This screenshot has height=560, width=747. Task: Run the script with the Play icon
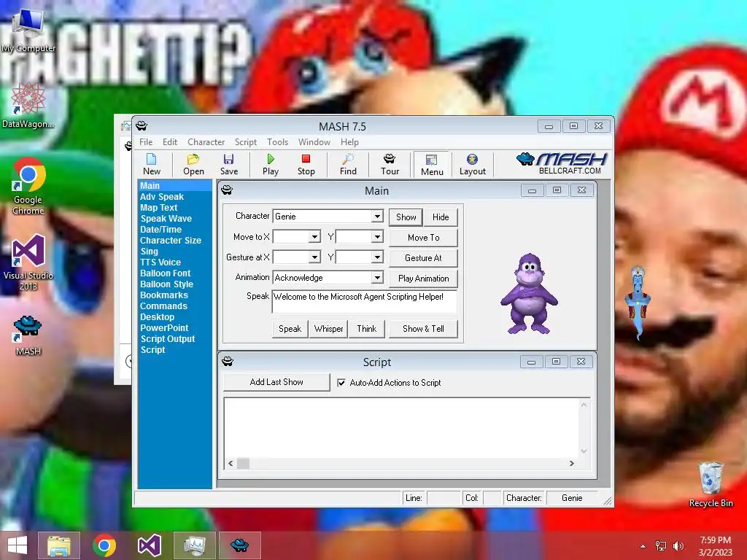[271, 164]
